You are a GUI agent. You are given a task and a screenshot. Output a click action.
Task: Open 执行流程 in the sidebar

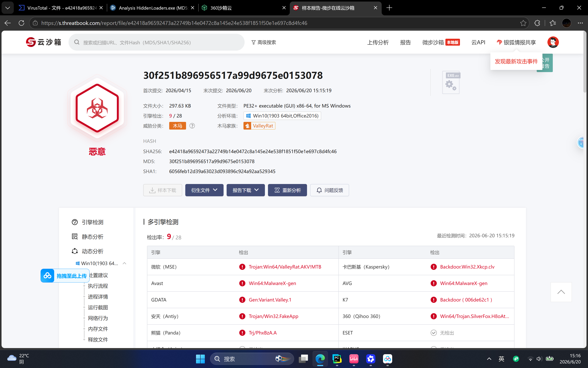click(x=98, y=286)
